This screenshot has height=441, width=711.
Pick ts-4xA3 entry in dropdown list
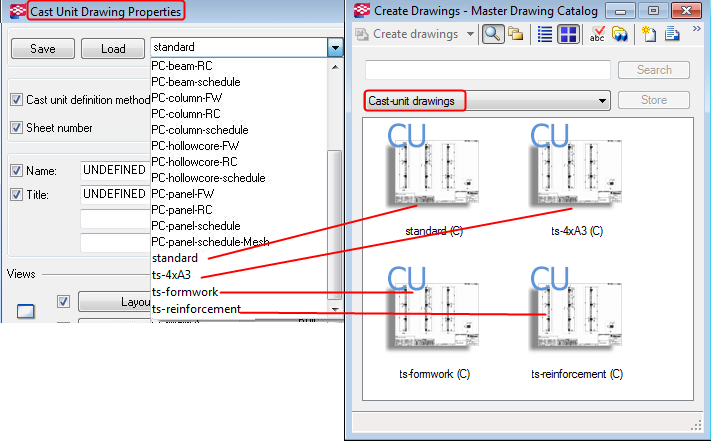pos(171,275)
